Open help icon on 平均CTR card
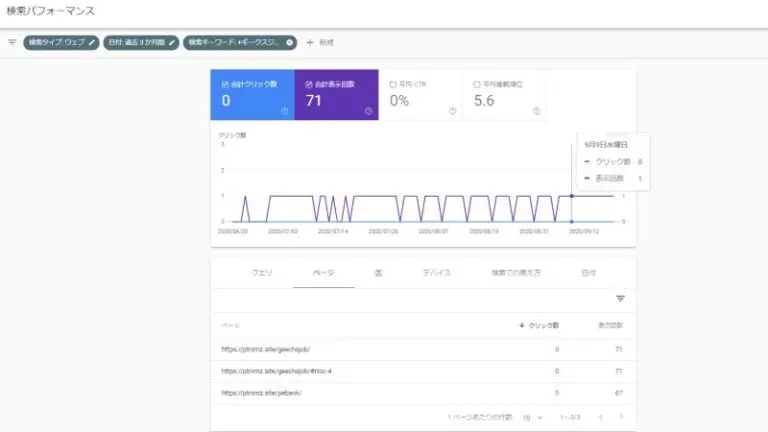768x432 pixels. [x=453, y=110]
